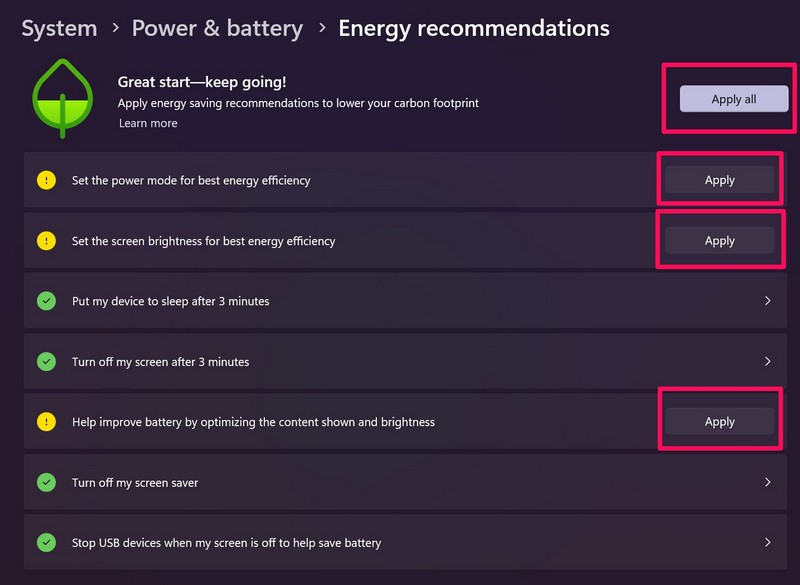The width and height of the screenshot is (800, 585).
Task: Open the Learn more link
Action: 148,123
